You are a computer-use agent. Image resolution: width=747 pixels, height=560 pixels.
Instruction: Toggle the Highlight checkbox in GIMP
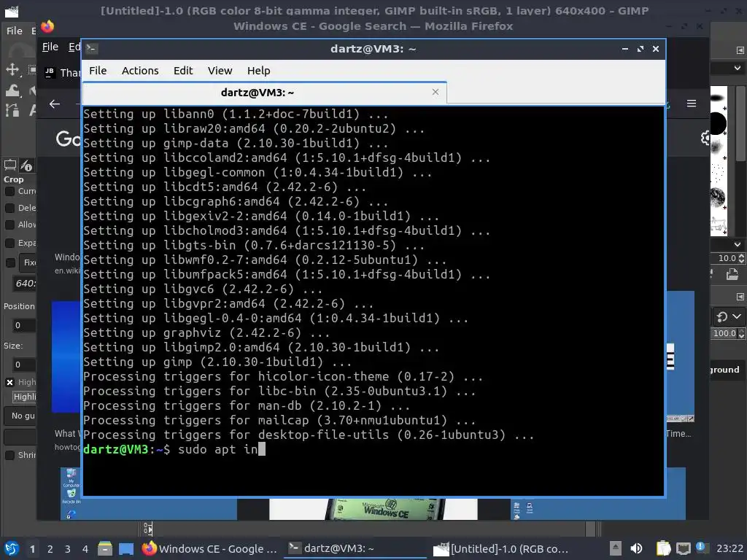pyautogui.click(x=9, y=382)
